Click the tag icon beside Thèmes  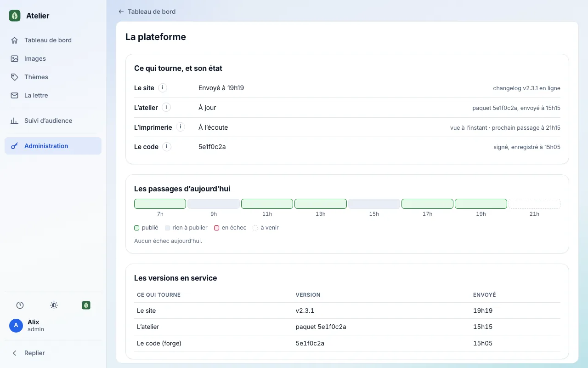15,77
